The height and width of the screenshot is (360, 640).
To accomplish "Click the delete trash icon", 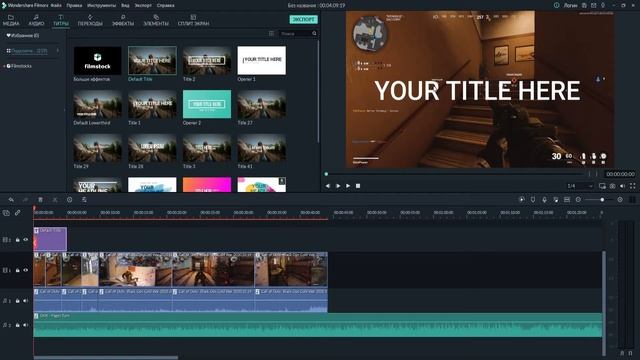I will 40,200.
